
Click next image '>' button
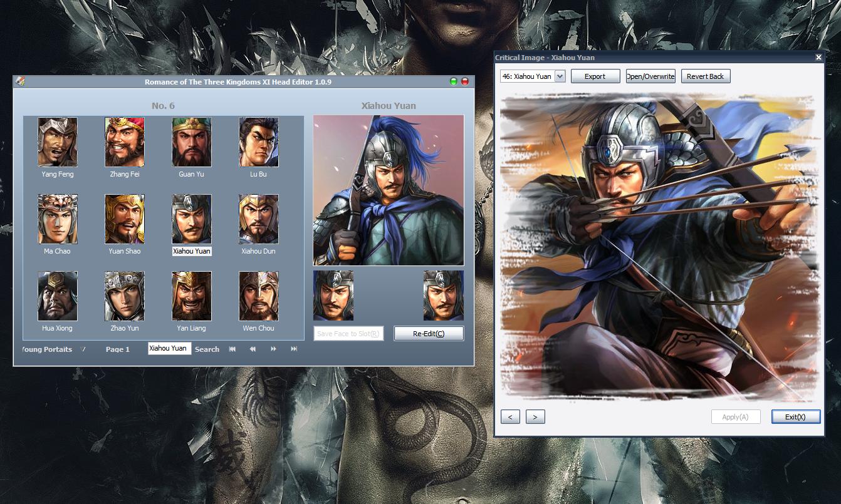point(535,417)
